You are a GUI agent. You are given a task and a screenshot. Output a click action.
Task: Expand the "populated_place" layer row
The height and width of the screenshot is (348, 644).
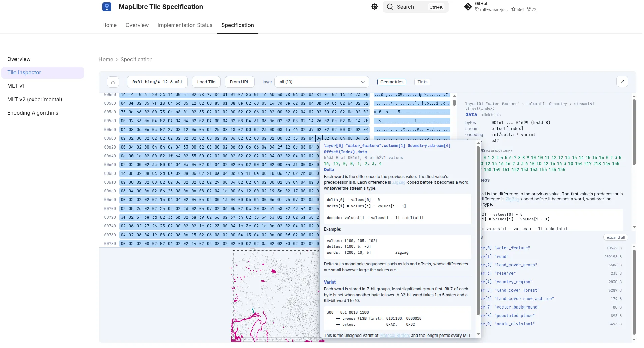552,316
